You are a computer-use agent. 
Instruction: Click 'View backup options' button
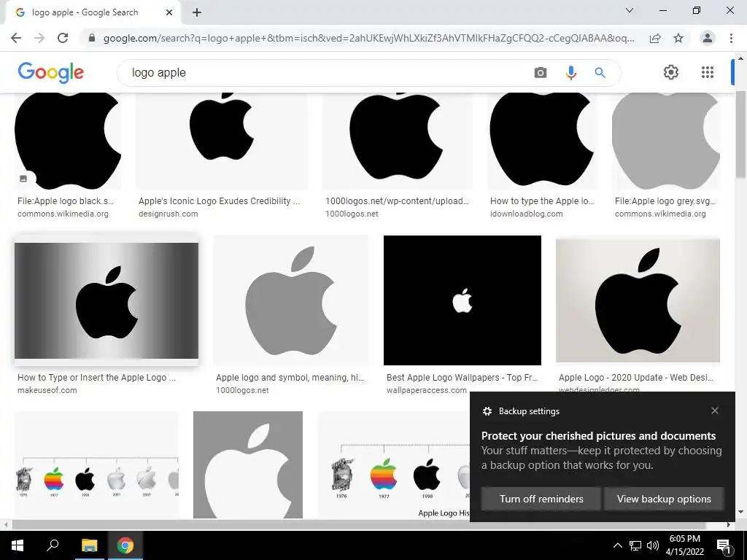tap(664, 499)
